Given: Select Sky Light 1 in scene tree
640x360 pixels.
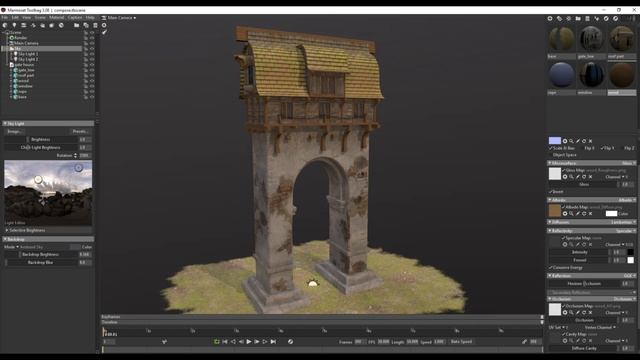Looking at the screenshot, I should pyautogui.click(x=28, y=54).
